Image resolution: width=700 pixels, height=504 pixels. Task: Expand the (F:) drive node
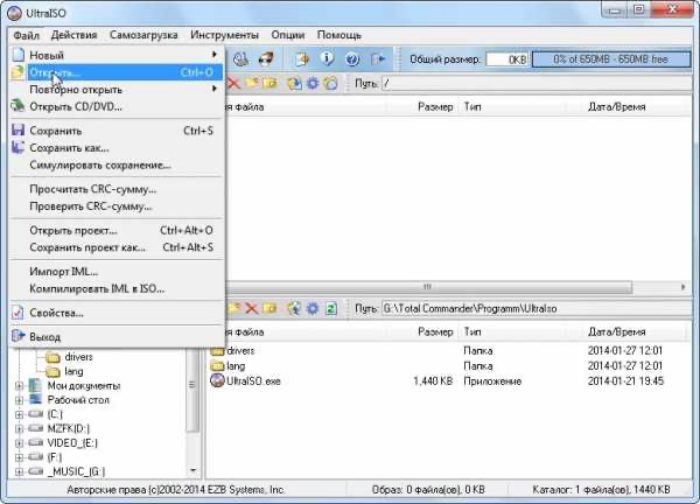(19, 457)
